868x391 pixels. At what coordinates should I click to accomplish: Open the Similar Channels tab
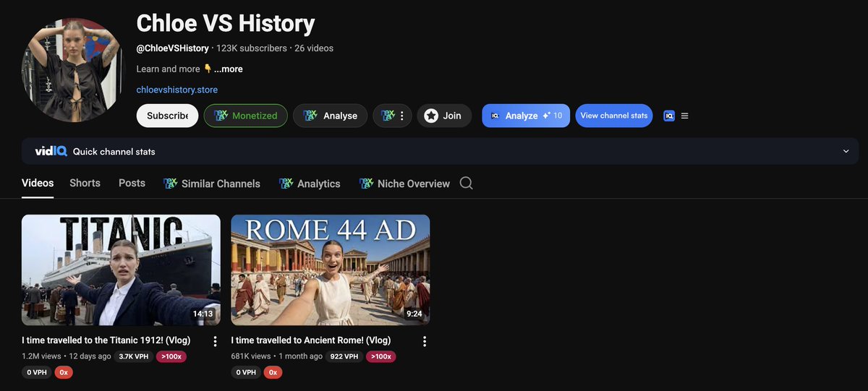click(x=212, y=184)
